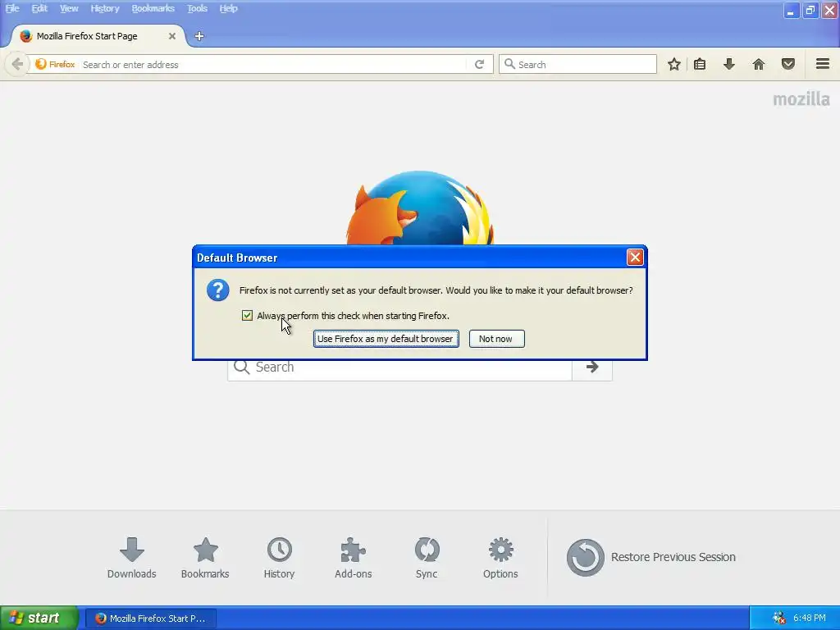Click the toolbar Search box
Viewport: 840px width, 630px height.
tap(577, 64)
